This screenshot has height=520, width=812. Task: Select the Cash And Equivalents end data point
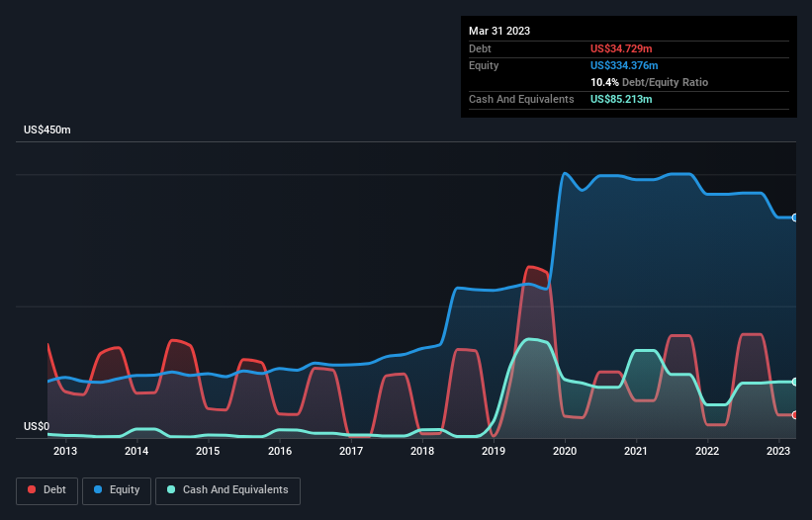tap(795, 382)
